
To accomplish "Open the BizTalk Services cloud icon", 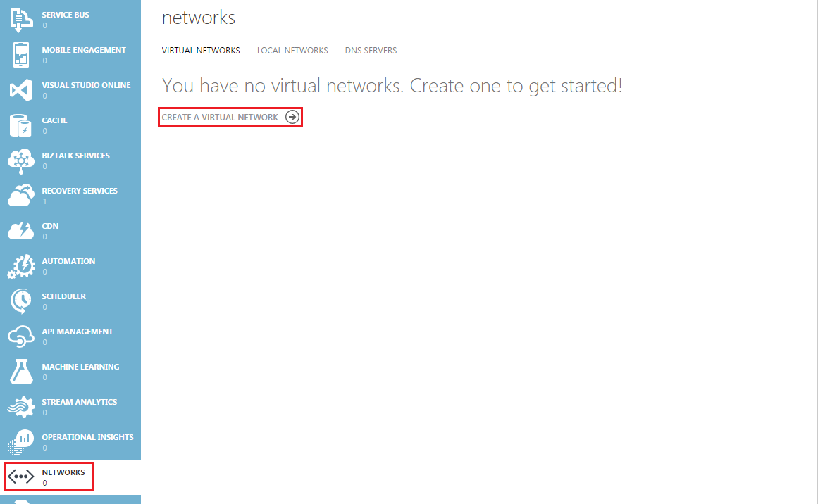I will [x=21, y=161].
